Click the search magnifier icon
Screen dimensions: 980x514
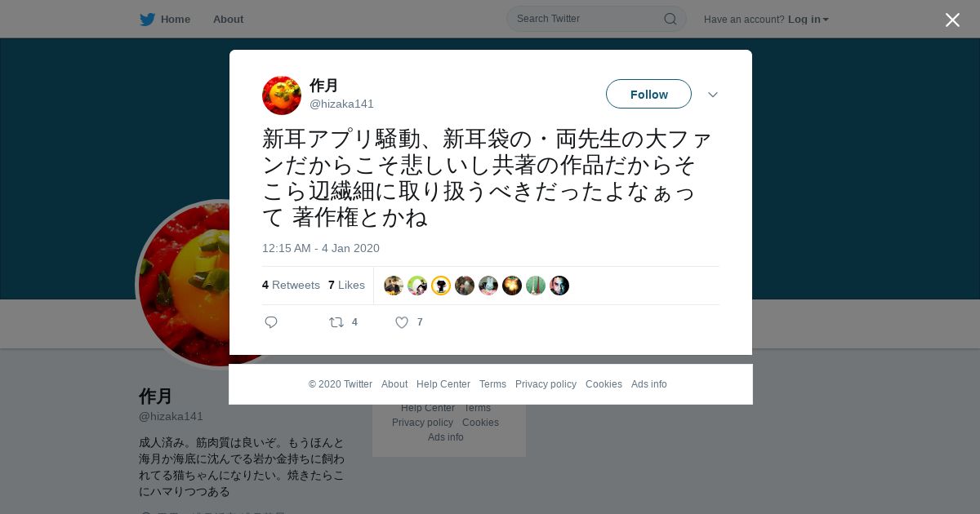pyautogui.click(x=670, y=19)
